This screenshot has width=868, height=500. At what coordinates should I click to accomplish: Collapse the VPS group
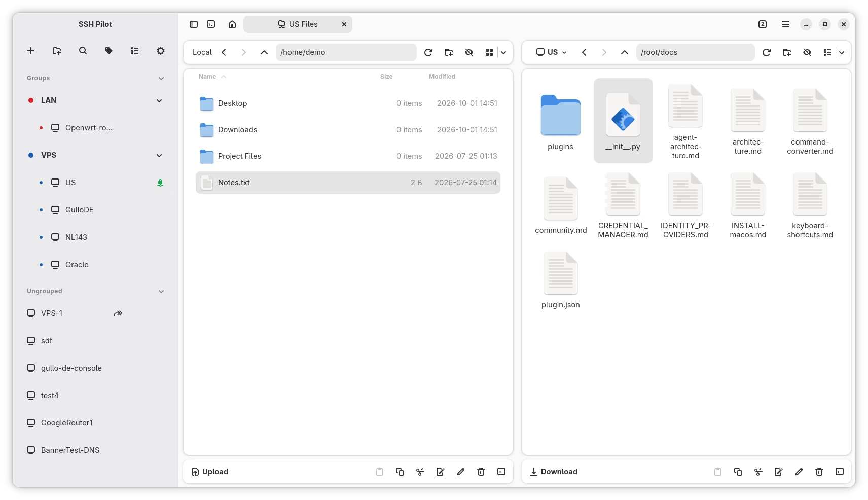click(159, 155)
